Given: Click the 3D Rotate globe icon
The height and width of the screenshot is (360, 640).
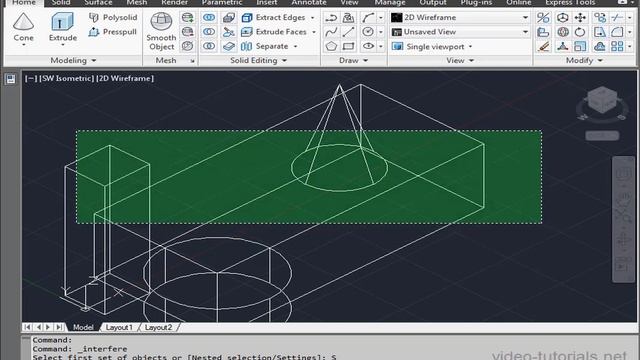Looking at the screenshot, I should (x=563, y=32).
